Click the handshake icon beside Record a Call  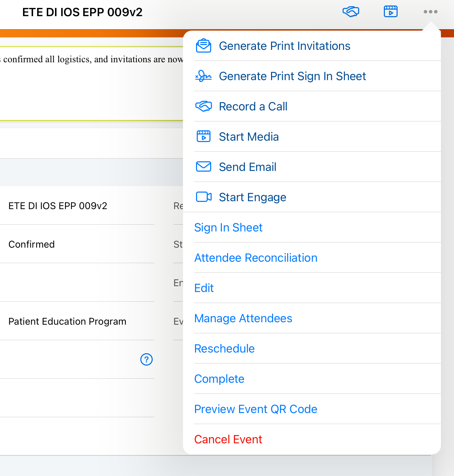(204, 106)
